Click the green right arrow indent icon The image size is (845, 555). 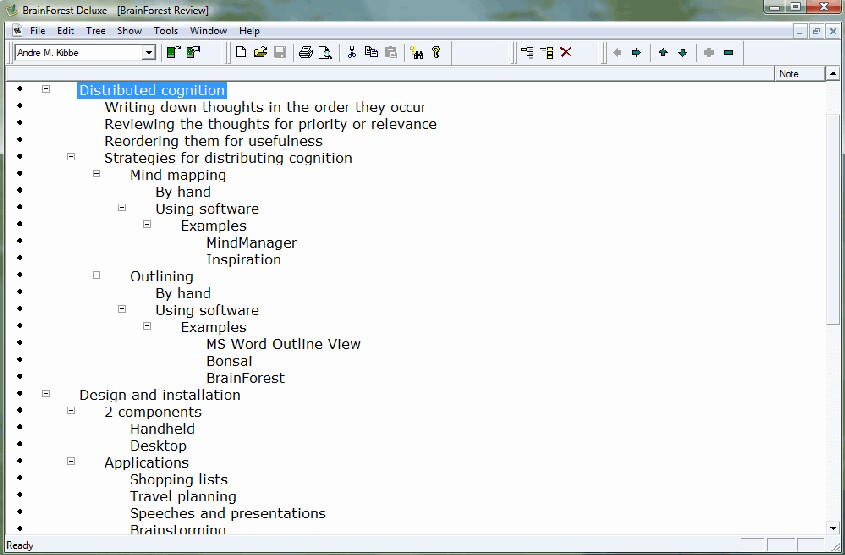pyautogui.click(x=636, y=52)
